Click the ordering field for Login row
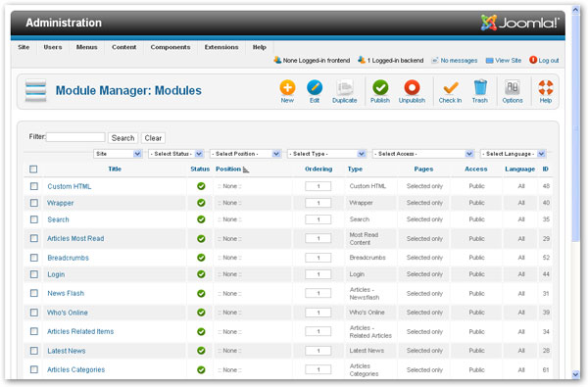 (x=318, y=274)
